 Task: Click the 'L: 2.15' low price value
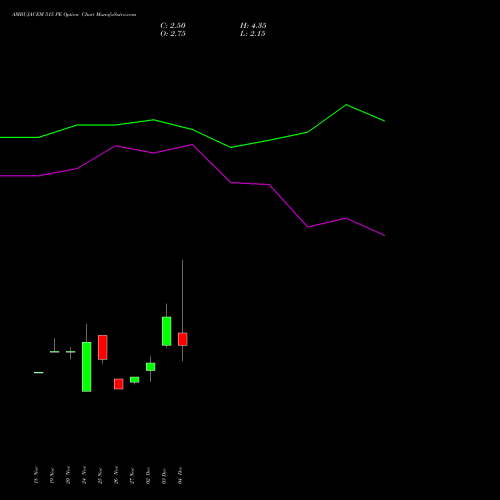253,34
